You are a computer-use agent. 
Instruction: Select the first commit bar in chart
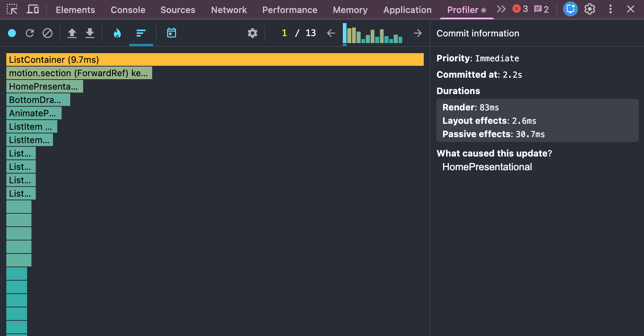pos(345,33)
